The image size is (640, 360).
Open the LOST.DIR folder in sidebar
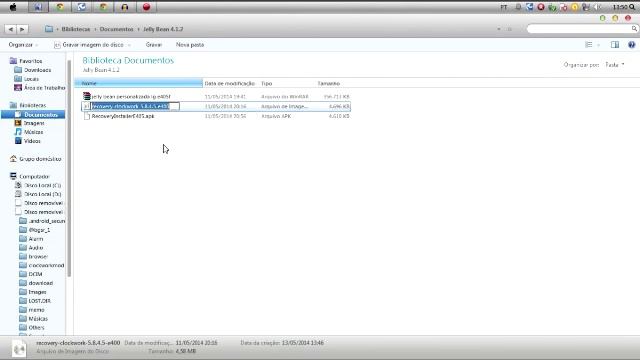point(39,301)
